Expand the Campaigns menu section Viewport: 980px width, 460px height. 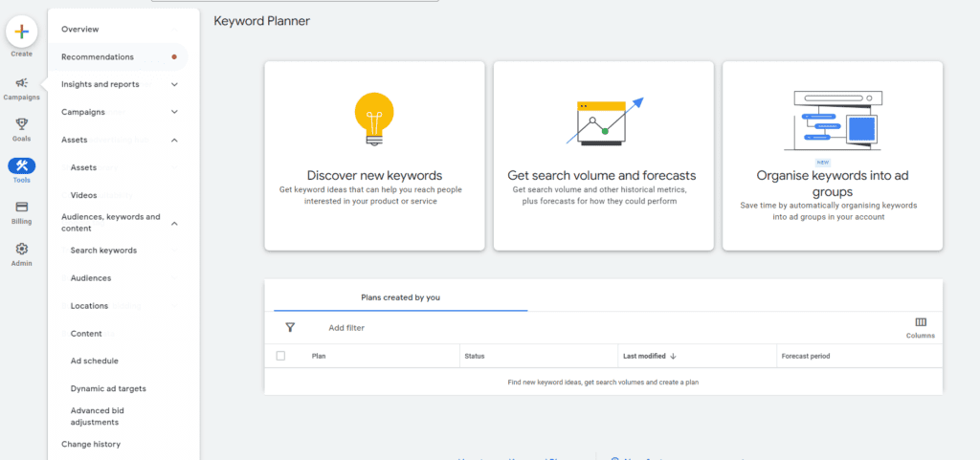(x=174, y=112)
